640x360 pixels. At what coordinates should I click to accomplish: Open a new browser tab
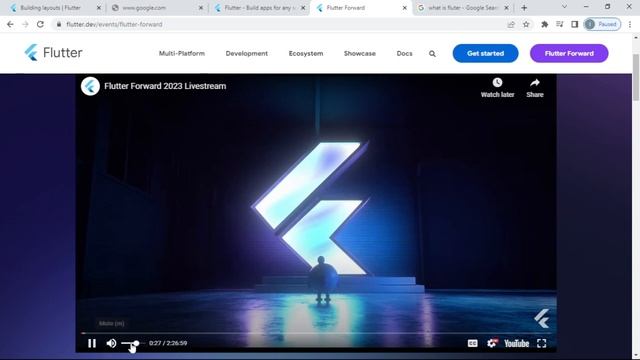[x=524, y=8]
